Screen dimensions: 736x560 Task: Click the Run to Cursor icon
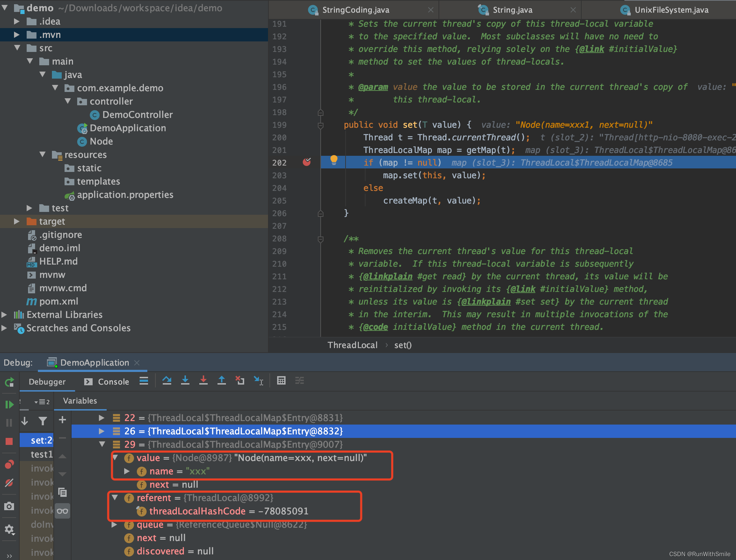259,381
